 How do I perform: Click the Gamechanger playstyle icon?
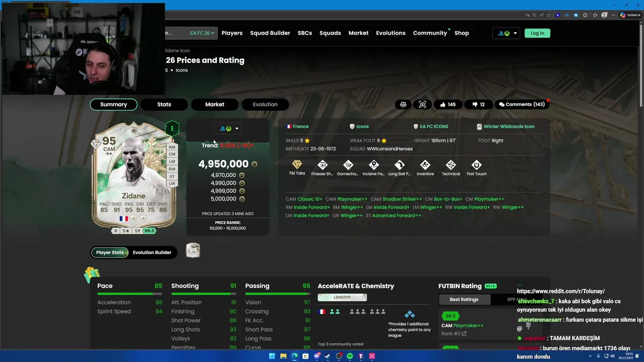pos(348,165)
